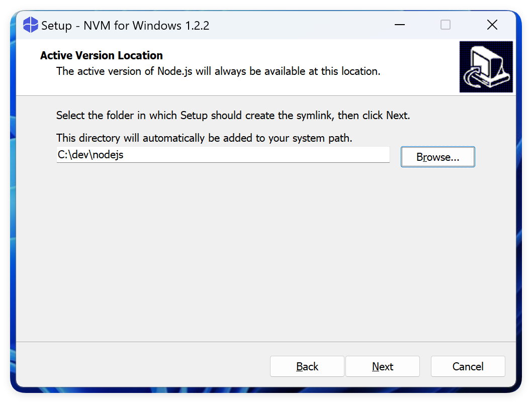Click the 'Active Version Location' heading

pyautogui.click(x=102, y=55)
